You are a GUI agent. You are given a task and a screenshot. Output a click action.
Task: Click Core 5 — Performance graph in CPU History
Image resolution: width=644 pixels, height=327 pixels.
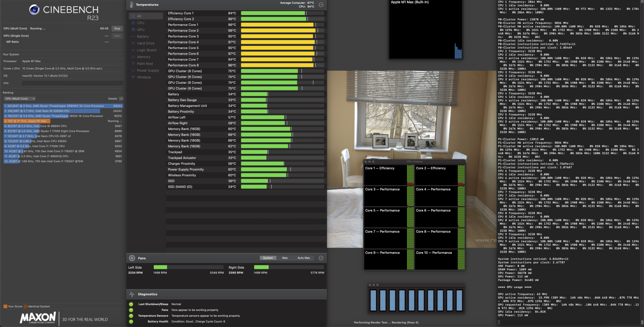(x=389, y=217)
